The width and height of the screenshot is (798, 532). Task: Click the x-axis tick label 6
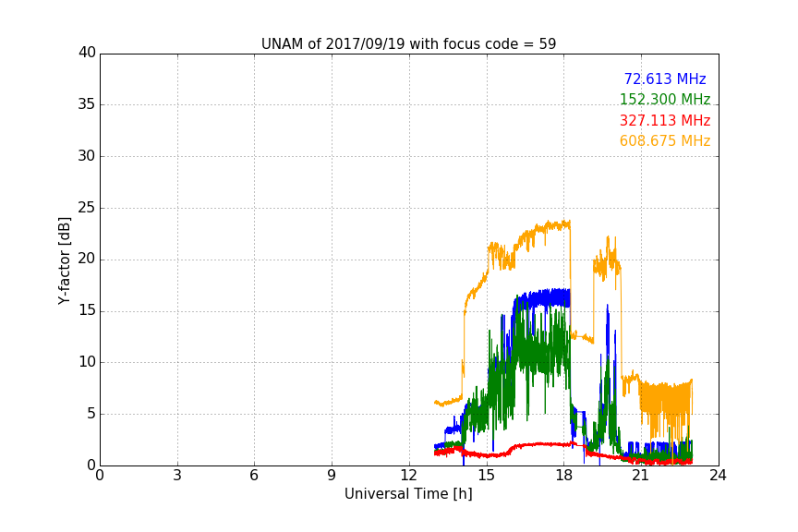(x=255, y=476)
